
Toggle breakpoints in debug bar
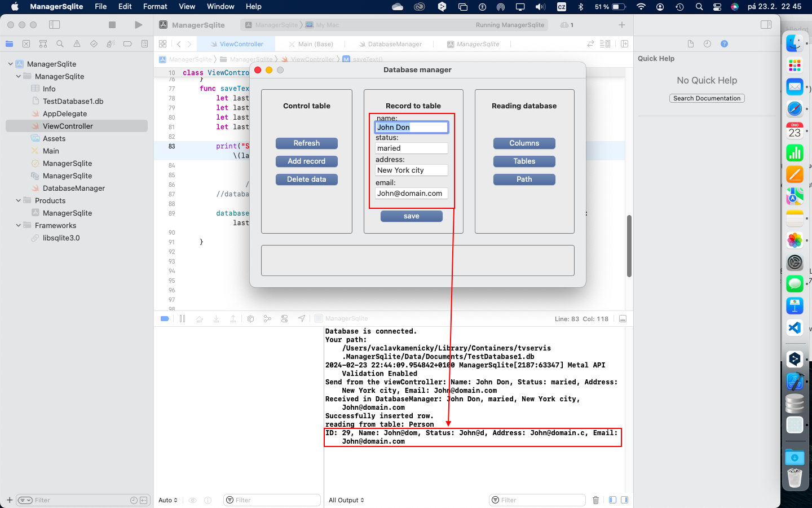tap(165, 319)
